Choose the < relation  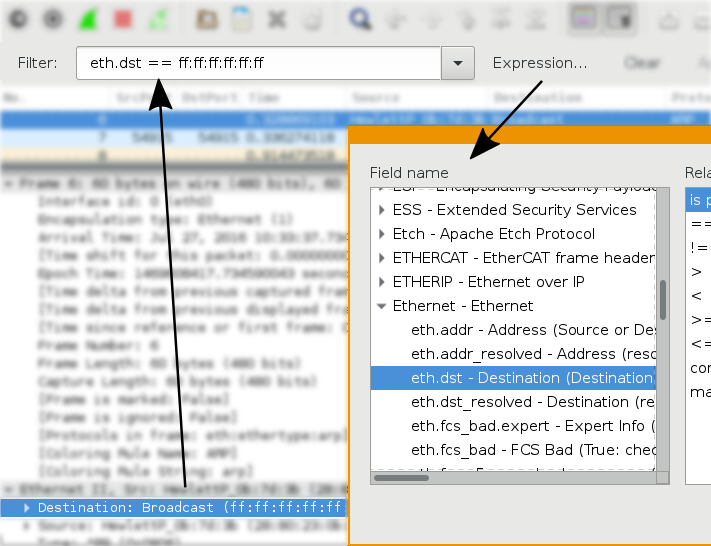[696, 296]
